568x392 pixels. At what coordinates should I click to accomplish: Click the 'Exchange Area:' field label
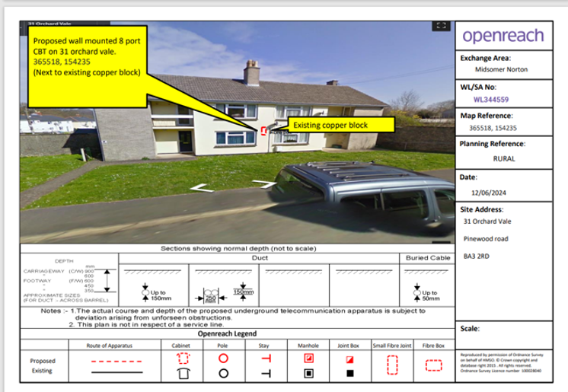(486, 58)
